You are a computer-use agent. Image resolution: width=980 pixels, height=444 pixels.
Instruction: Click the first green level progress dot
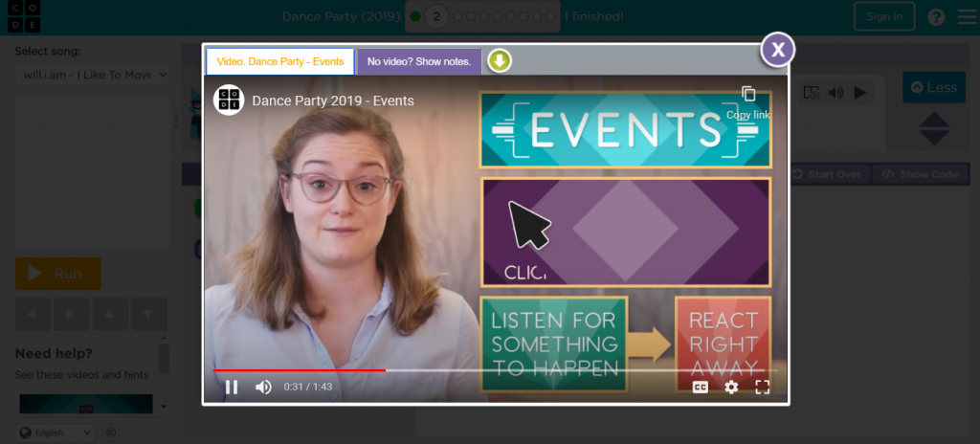tap(415, 17)
